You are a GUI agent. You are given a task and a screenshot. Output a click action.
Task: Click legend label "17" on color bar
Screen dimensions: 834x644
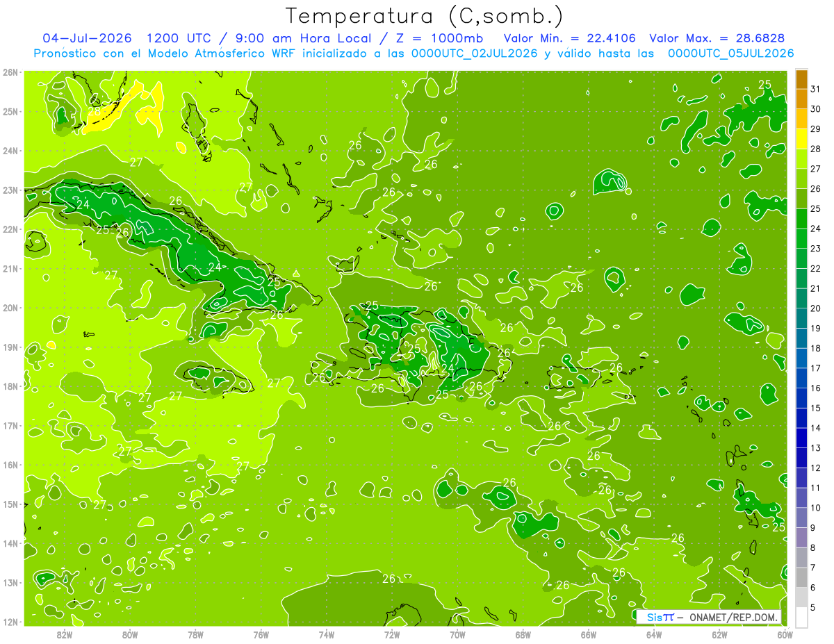tap(816, 368)
